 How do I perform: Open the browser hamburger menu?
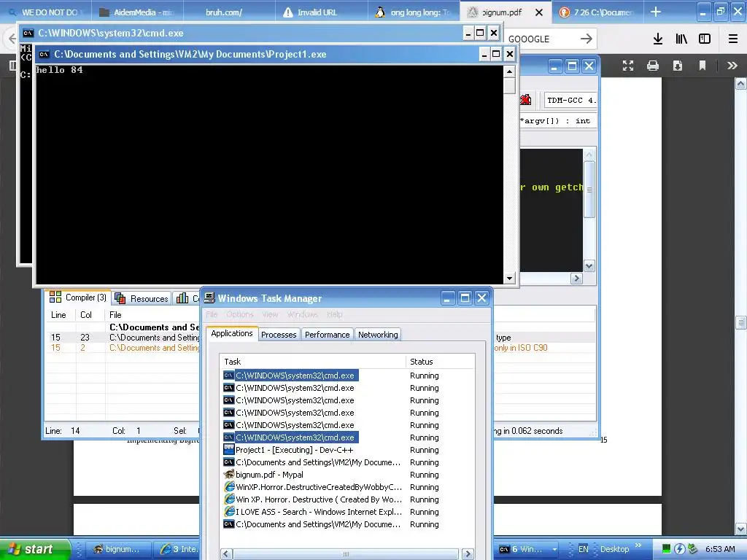pyautogui.click(x=733, y=39)
